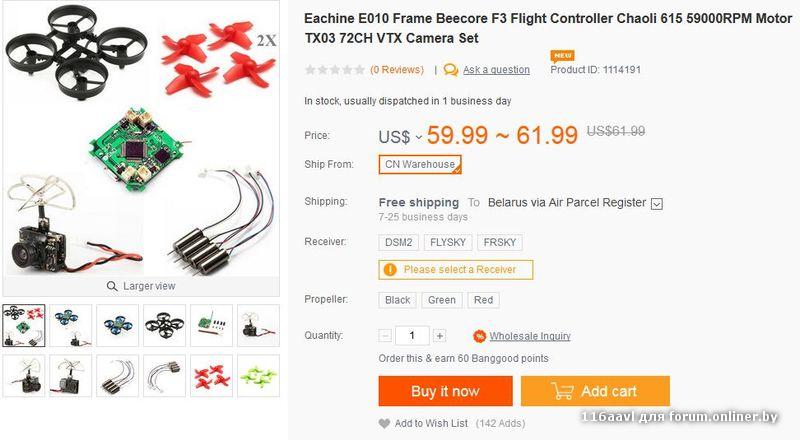
Task: Choose the Green propeller color option
Action: (442, 300)
